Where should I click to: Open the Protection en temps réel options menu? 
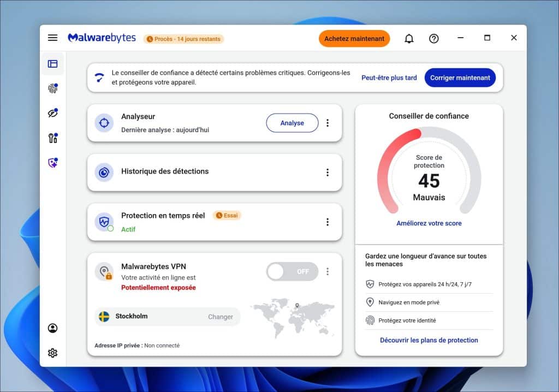click(x=328, y=222)
